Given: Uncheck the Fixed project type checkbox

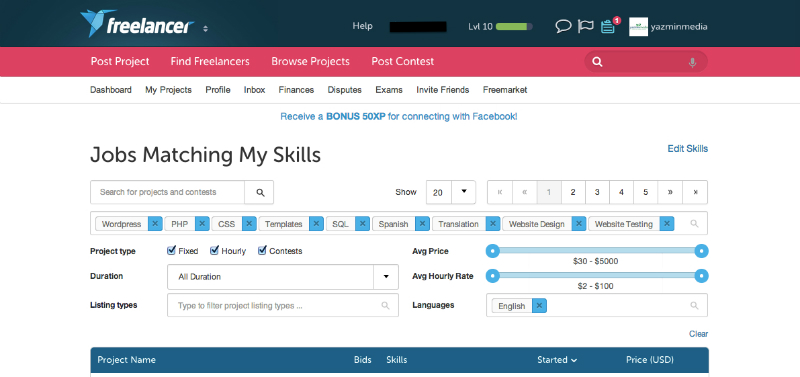Looking at the screenshot, I should (x=172, y=250).
